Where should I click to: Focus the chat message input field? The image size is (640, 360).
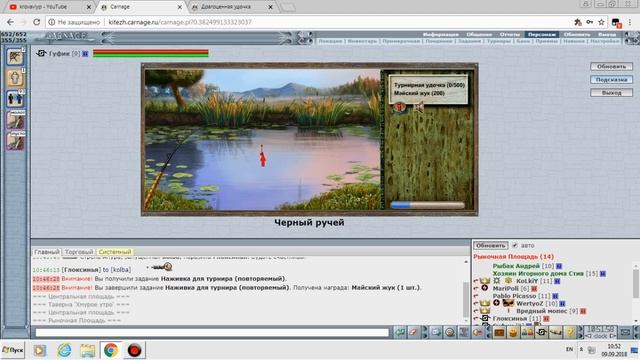pyautogui.click(x=212, y=333)
